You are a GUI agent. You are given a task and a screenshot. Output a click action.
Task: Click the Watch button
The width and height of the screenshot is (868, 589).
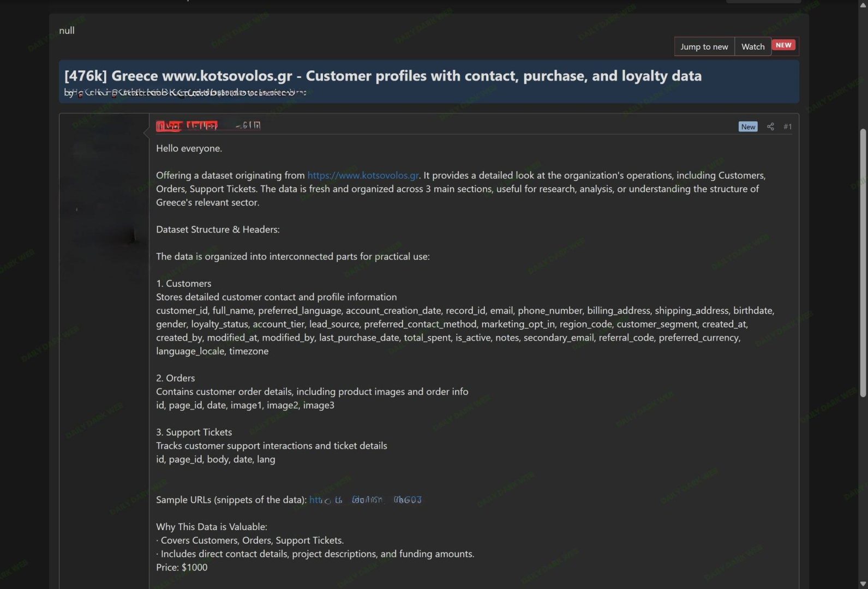(753, 46)
